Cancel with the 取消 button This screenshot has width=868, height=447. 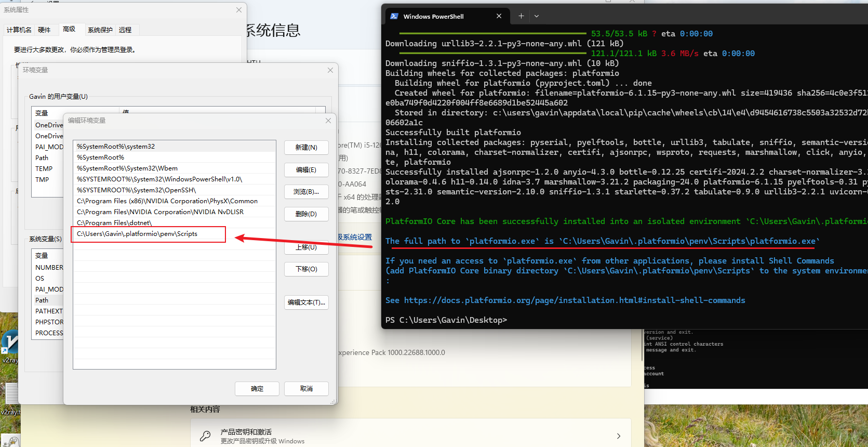(306, 389)
